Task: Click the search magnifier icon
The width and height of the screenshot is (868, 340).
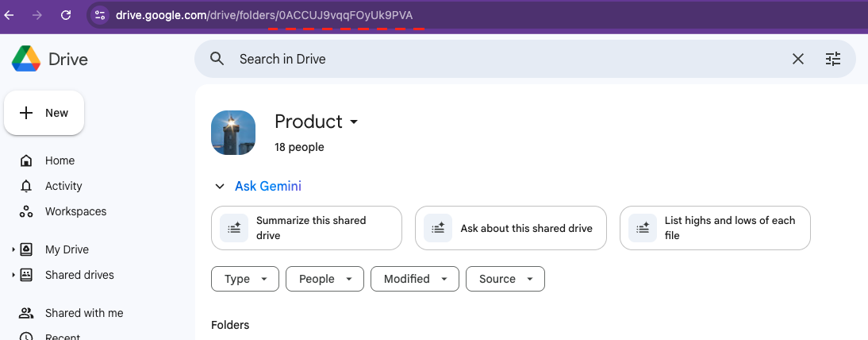Action: pos(217,59)
